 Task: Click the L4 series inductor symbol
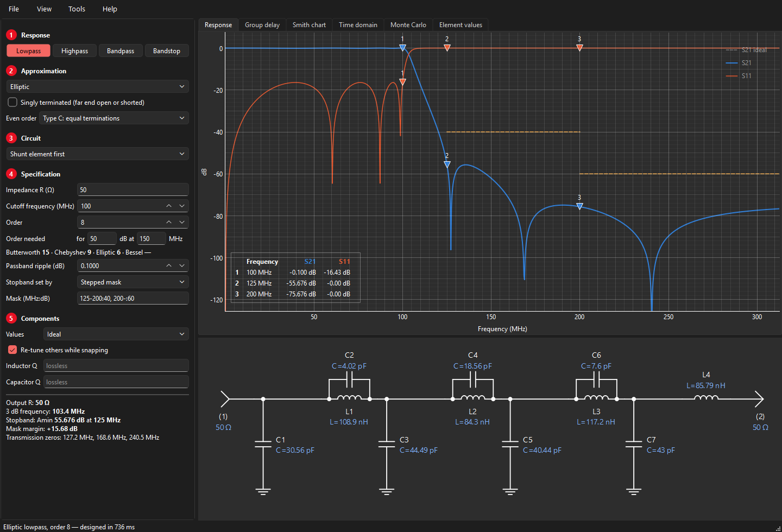coord(706,398)
